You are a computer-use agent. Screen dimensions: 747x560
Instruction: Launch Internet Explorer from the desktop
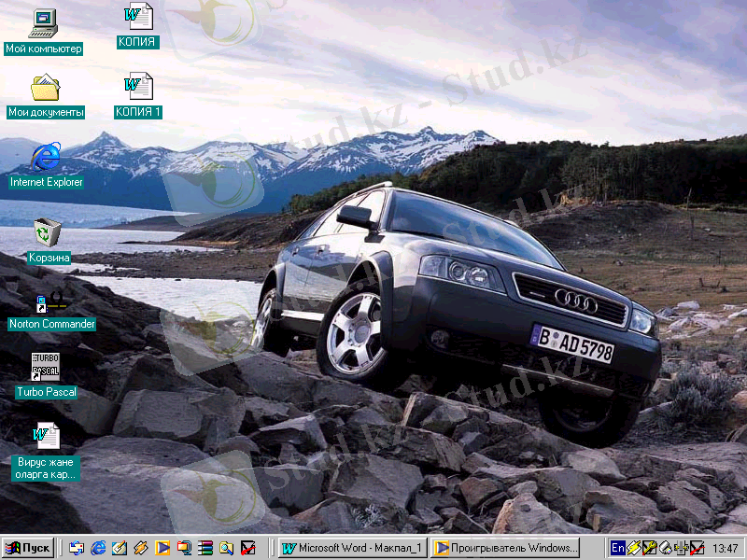45,157
